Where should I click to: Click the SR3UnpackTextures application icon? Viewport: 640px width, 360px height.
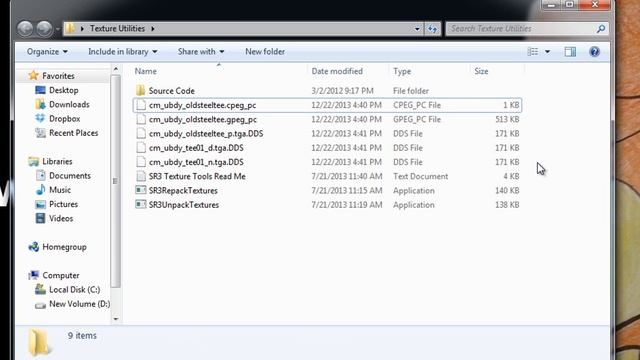[x=140, y=205]
